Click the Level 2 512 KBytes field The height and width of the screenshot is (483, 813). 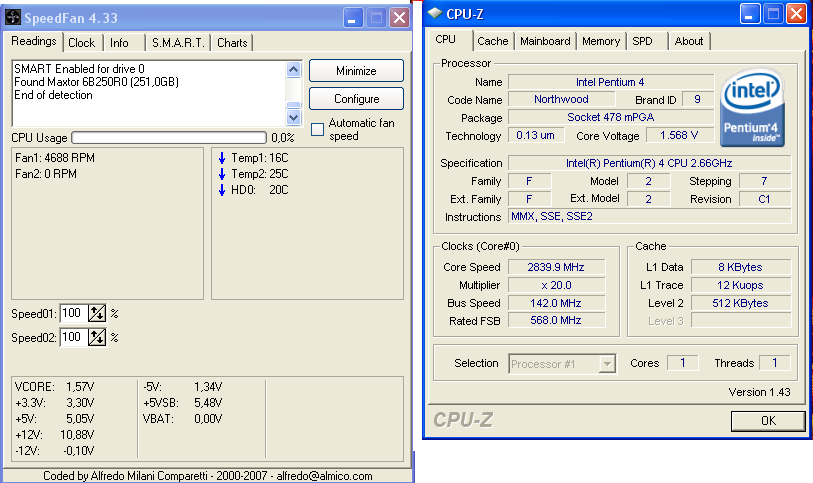[x=741, y=303]
